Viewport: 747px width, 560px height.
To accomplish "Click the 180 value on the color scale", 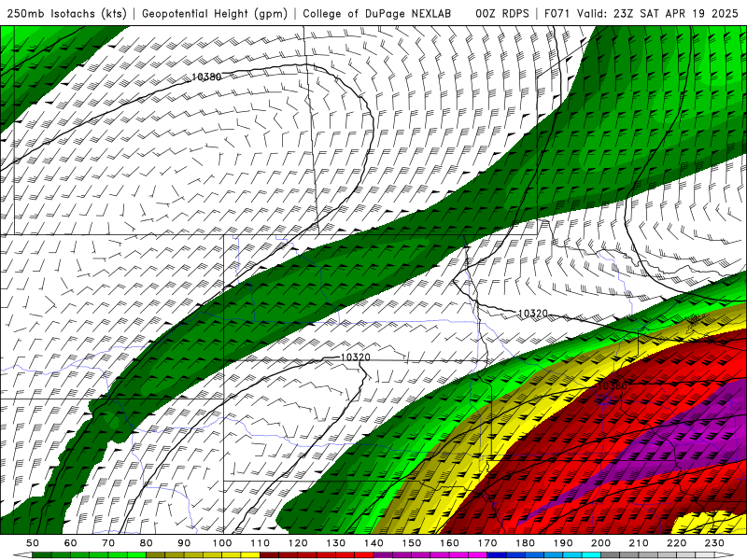I will coord(525,543).
